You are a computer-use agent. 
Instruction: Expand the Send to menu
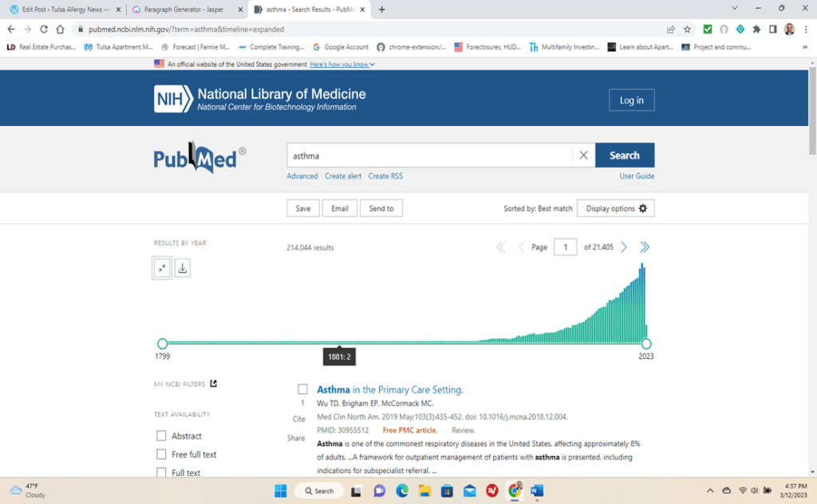tap(381, 208)
